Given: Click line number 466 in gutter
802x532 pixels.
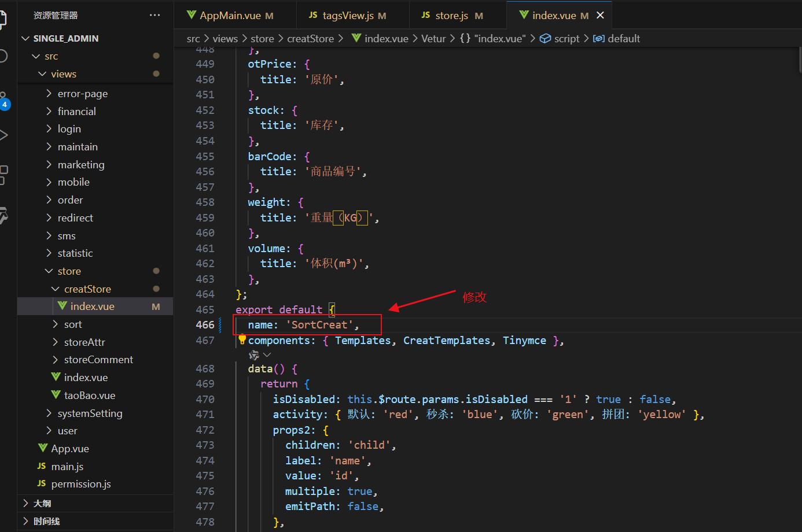Looking at the screenshot, I should coord(205,325).
